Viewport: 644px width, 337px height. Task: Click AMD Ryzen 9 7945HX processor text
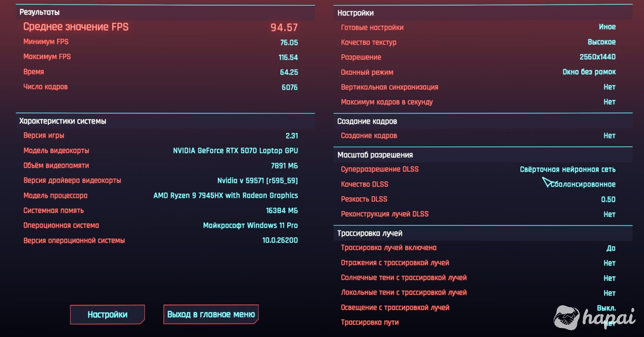coord(226,195)
